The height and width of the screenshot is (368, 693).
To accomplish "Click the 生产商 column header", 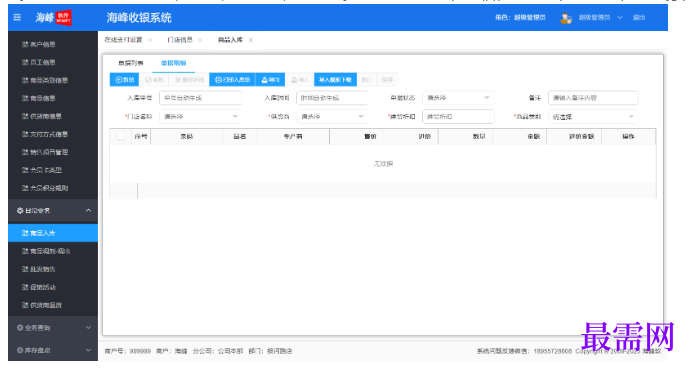I will tap(293, 137).
